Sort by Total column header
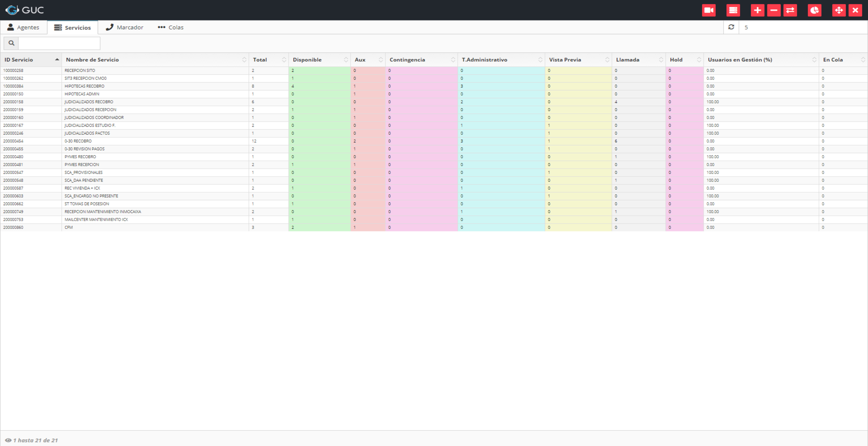This screenshot has height=446, width=868. point(269,60)
